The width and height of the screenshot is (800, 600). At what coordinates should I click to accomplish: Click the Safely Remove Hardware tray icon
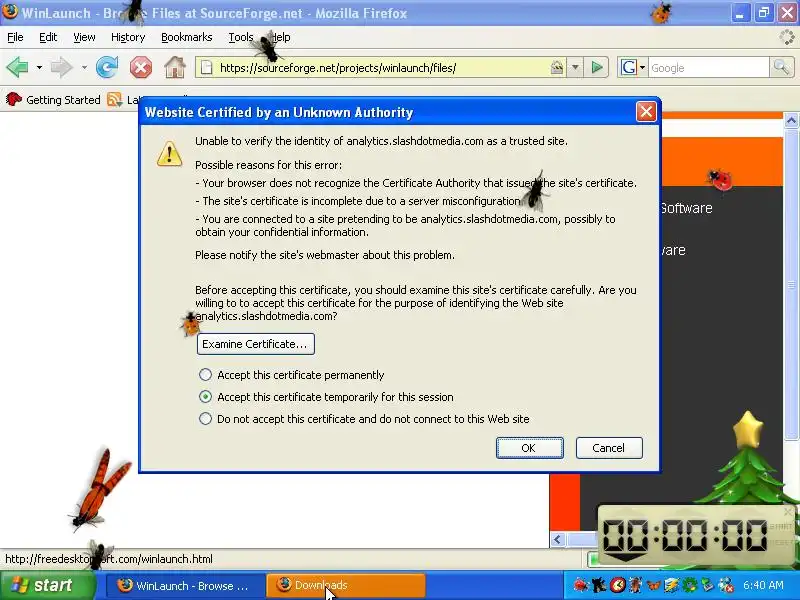pos(708,585)
